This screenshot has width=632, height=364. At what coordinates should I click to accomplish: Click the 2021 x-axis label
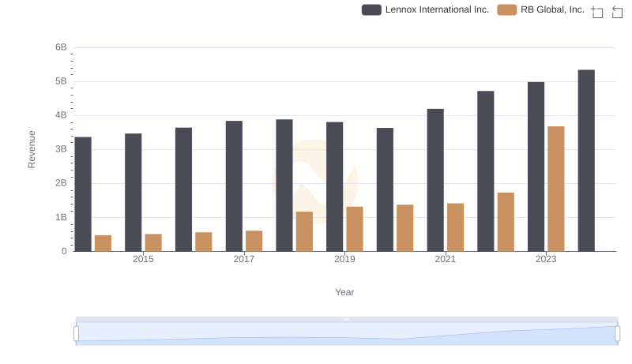point(446,259)
